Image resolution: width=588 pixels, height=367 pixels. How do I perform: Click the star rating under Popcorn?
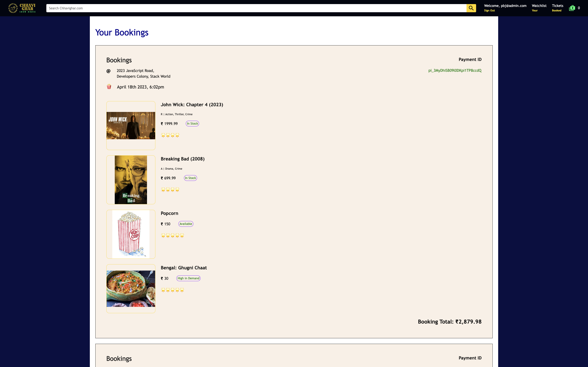coord(172,235)
